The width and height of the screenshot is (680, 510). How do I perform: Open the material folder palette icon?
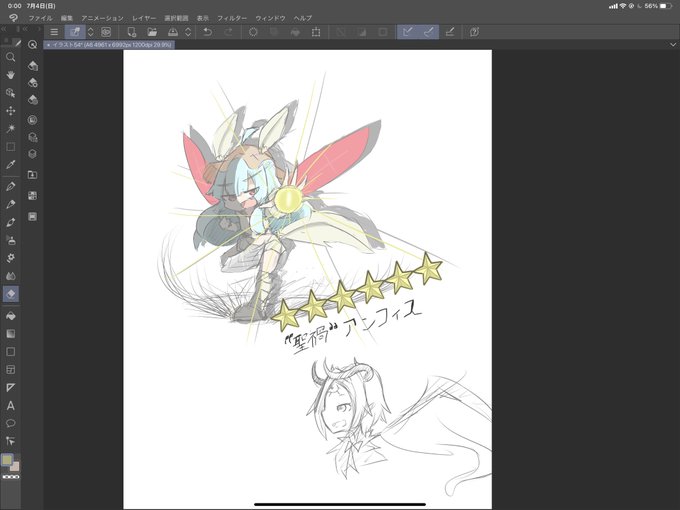[x=33, y=175]
